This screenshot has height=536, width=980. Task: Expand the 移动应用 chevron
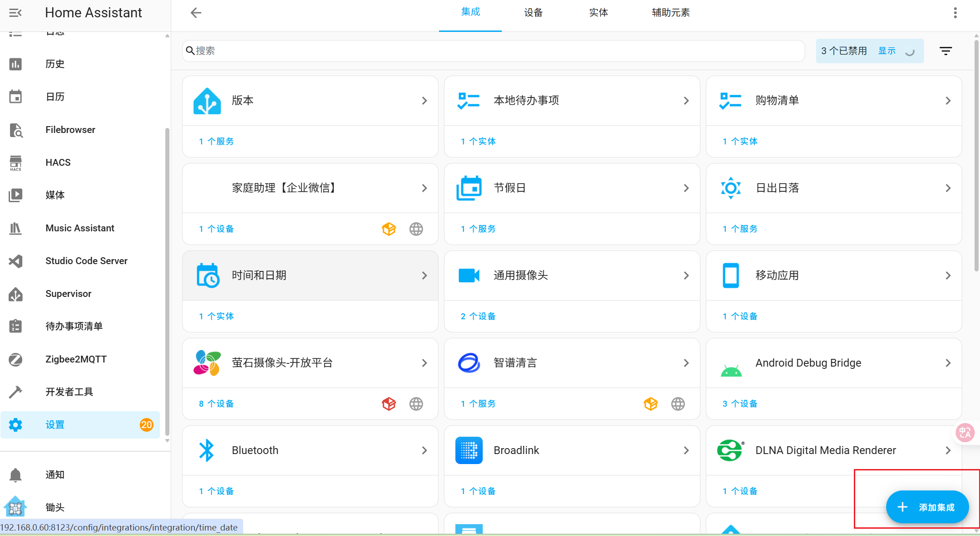(948, 276)
